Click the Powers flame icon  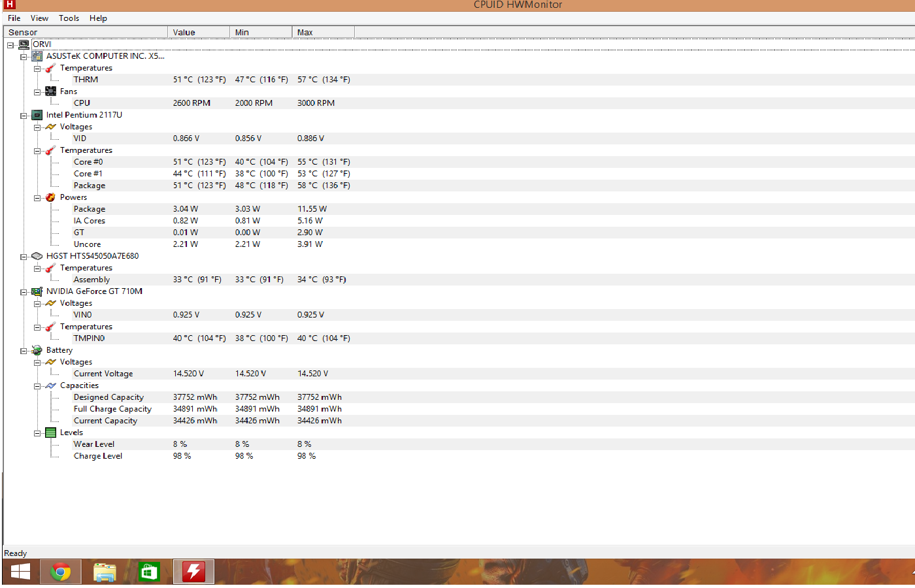(50, 197)
